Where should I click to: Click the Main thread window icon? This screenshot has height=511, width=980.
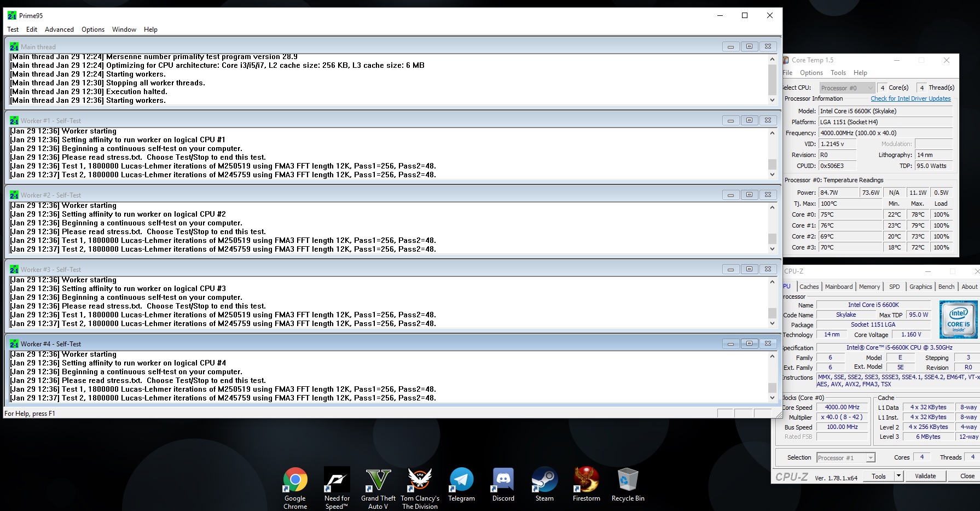(x=14, y=47)
